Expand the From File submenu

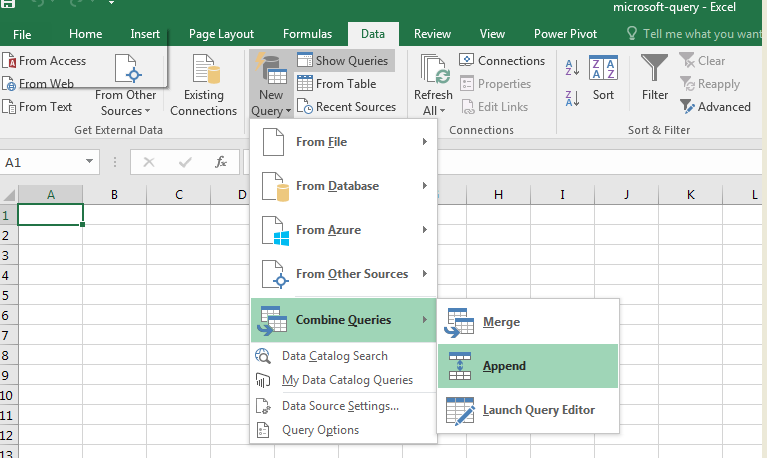coord(343,142)
